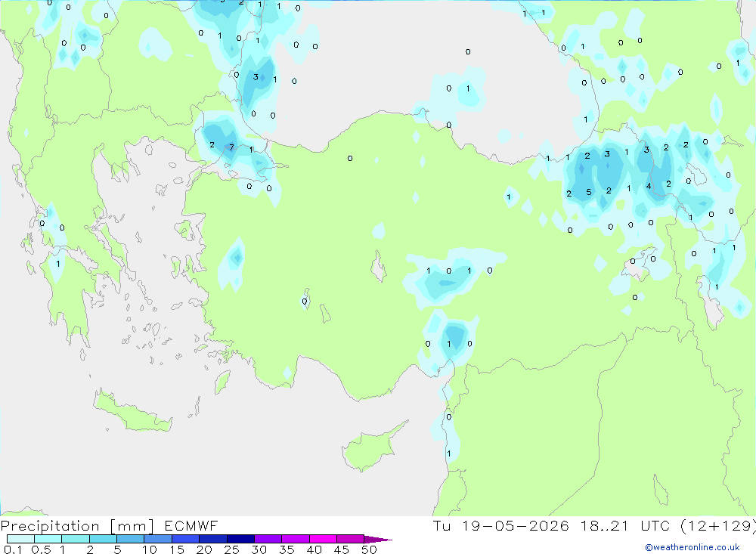Open the weatheronline.co.uk copyright link
The image size is (756, 554).
pos(692,547)
